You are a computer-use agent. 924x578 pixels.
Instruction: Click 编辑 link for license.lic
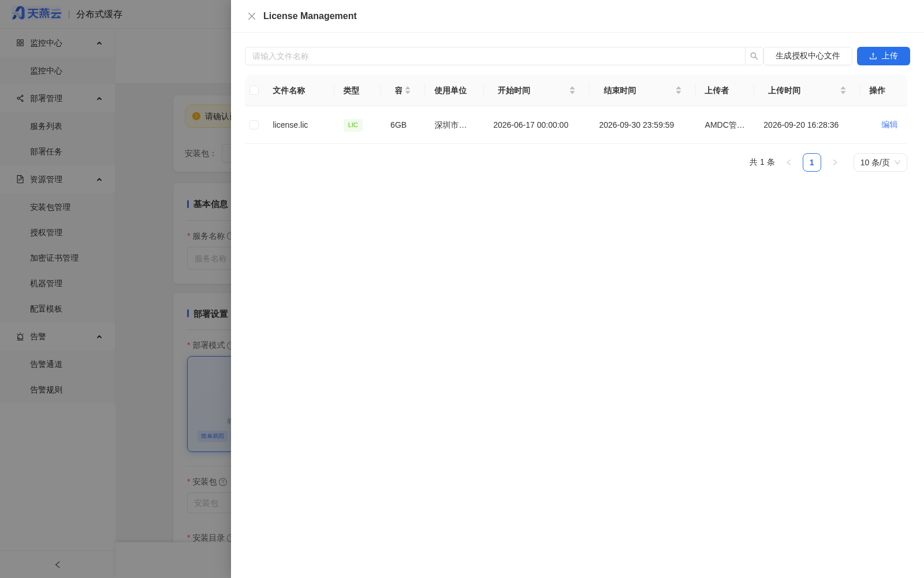point(889,124)
